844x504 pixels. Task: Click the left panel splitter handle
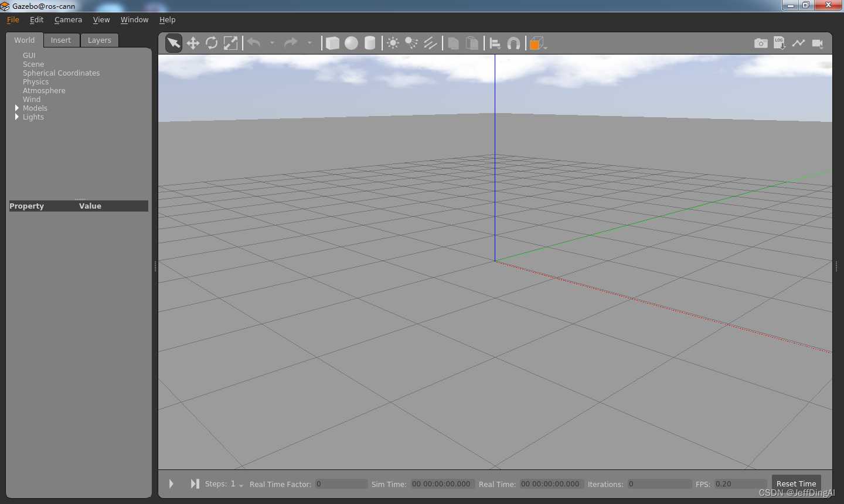[x=155, y=266]
